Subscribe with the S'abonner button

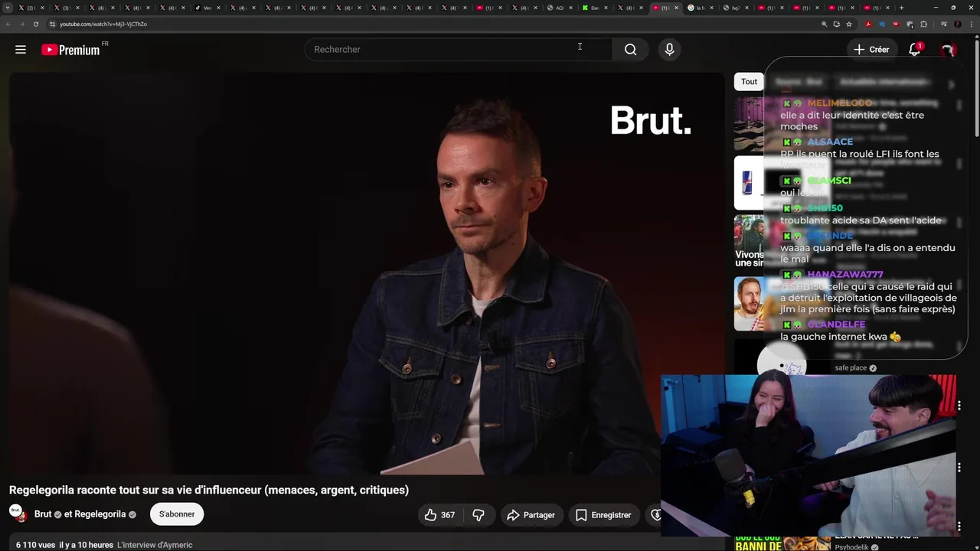click(177, 514)
